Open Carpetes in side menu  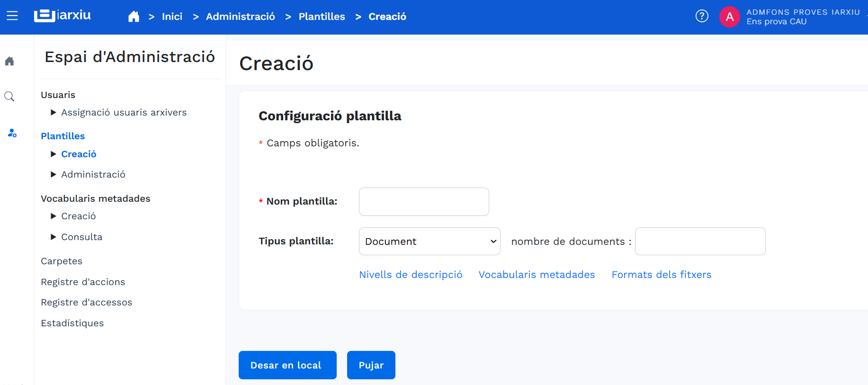[62, 261]
